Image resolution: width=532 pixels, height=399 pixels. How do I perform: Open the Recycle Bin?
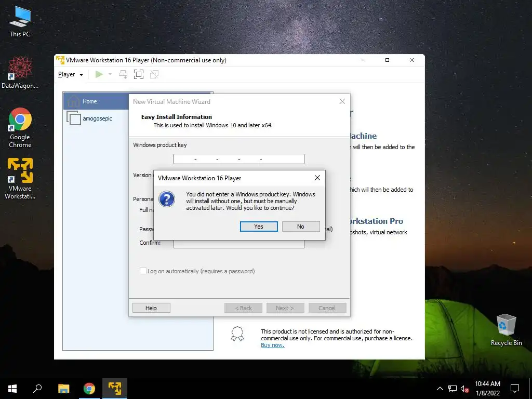point(506,330)
